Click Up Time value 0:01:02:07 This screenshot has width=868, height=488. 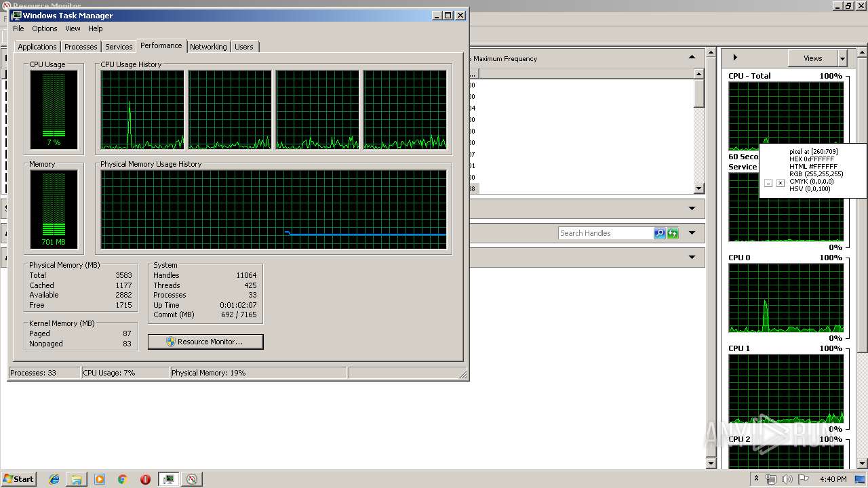point(238,305)
